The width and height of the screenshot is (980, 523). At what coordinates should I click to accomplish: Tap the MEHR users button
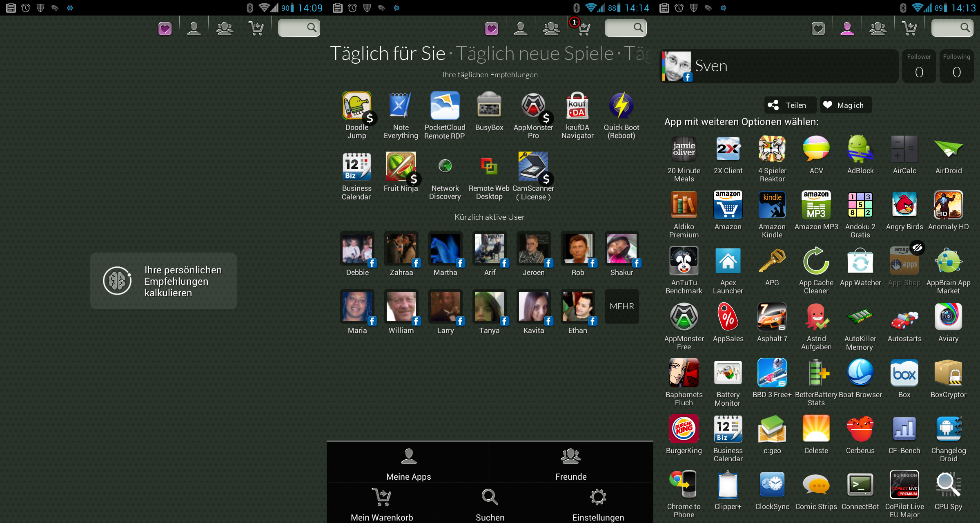coord(621,306)
